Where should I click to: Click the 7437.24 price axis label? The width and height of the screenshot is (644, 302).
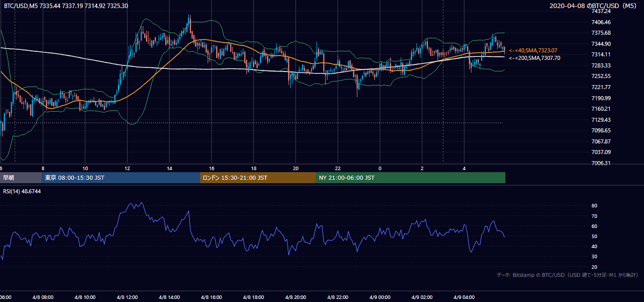(x=601, y=11)
